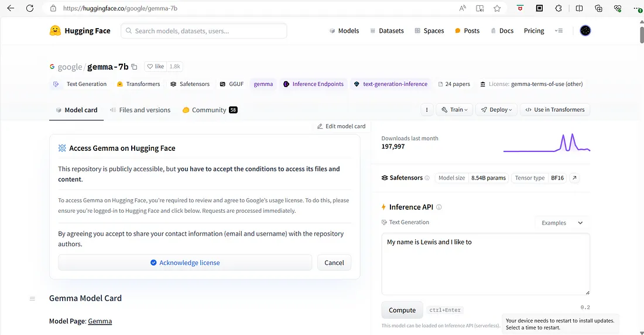Go to the Pricing page
644x335 pixels.
[x=534, y=31]
